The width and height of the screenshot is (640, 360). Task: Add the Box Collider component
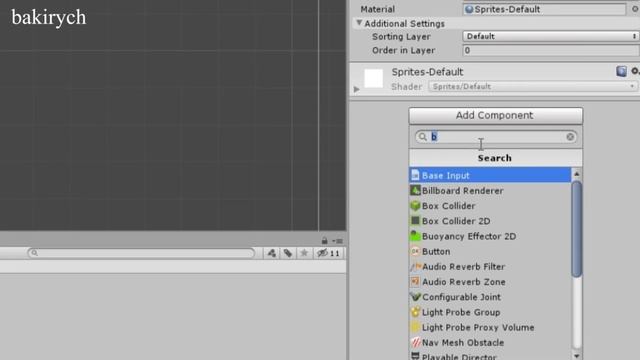coord(490,206)
